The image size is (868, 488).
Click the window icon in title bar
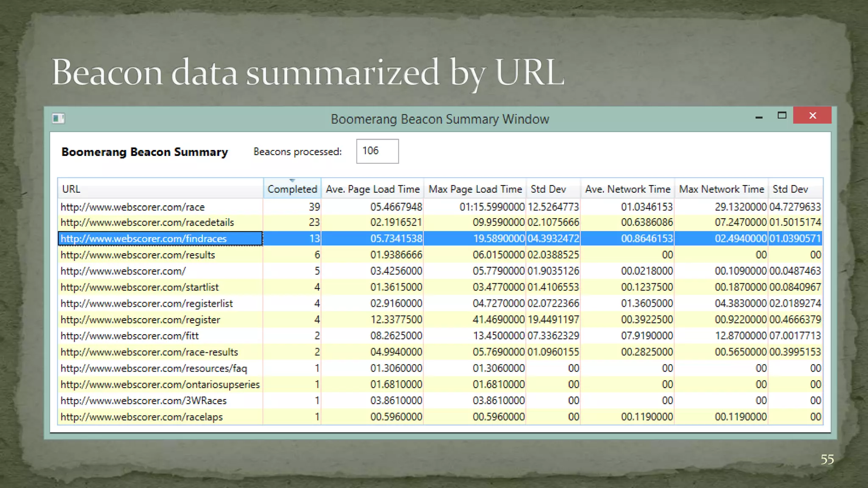point(58,118)
